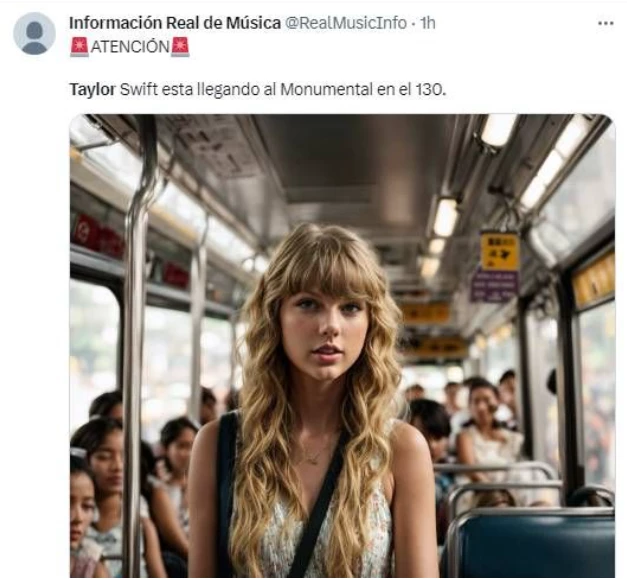Click the bold word Taylor in tweet
This screenshot has height=579, width=627.
(92, 89)
